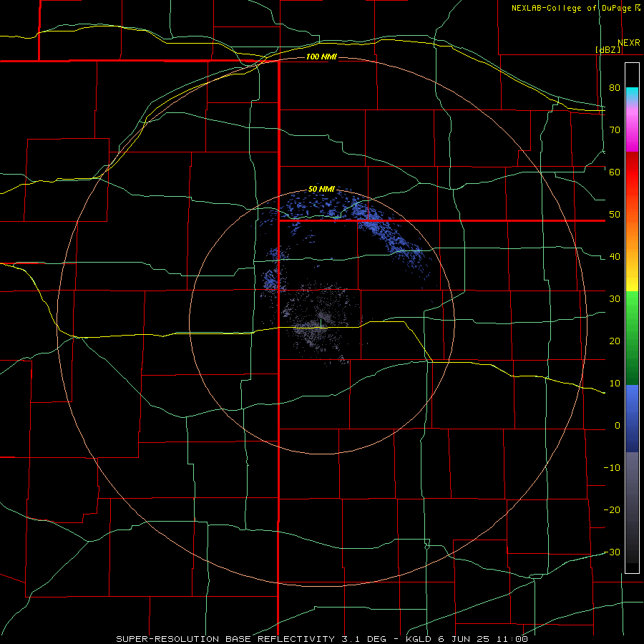Click the SUPER-RESOLUTION BASE REFLECTIVITY caption text
The width and height of the screenshot is (644, 644).
coord(226,639)
